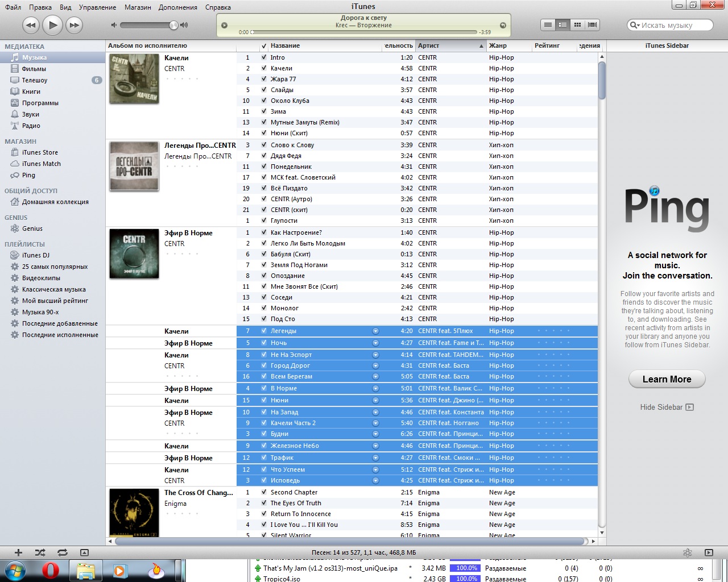This screenshot has width=728, height=582.
Task: Uncheck the Город Дорог track checkbox
Action: 264,365
